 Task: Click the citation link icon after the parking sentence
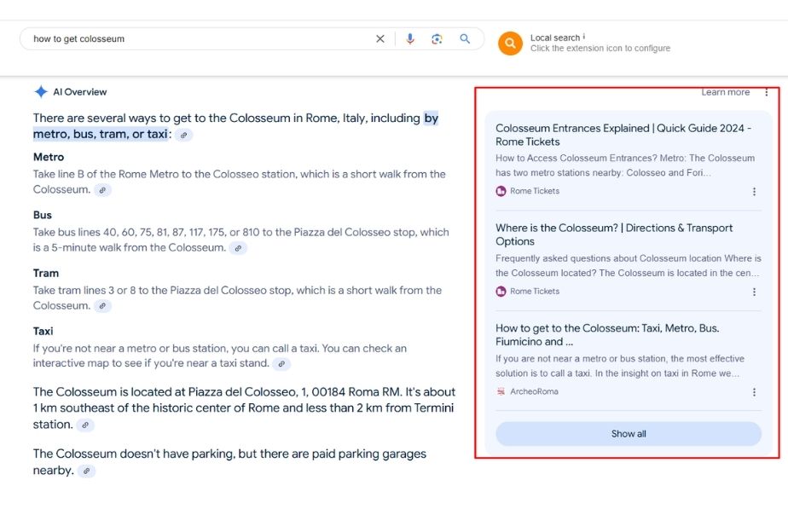87,471
